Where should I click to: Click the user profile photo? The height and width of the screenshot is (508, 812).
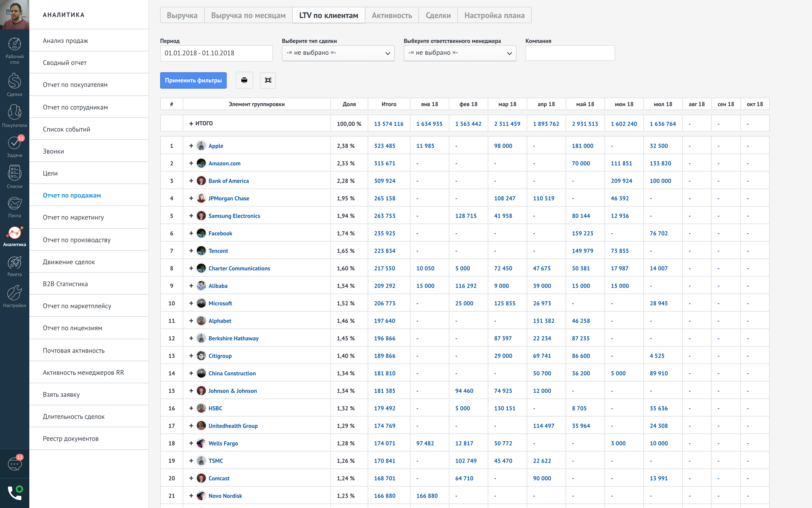[x=14, y=14]
